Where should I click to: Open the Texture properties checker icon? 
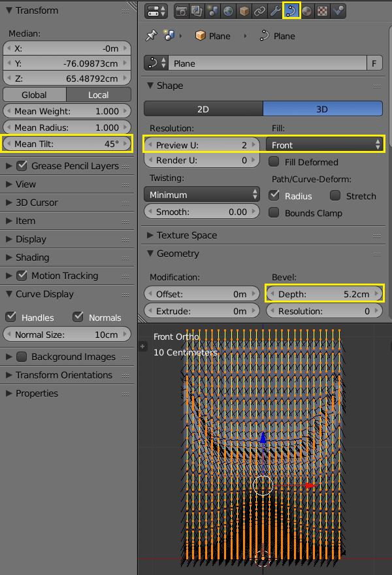tap(323, 10)
